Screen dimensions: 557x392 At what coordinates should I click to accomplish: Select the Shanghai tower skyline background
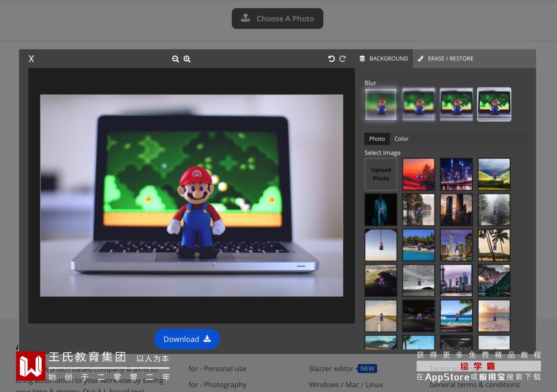tap(457, 280)
